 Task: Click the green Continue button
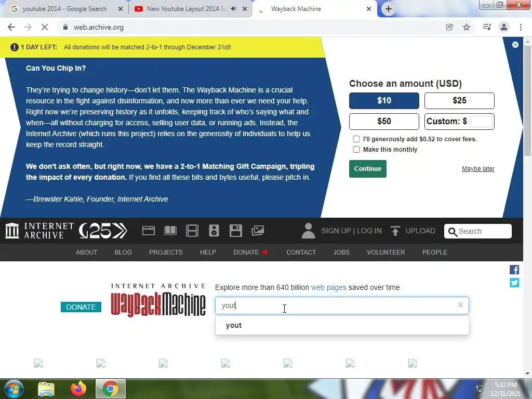[368, 169]
